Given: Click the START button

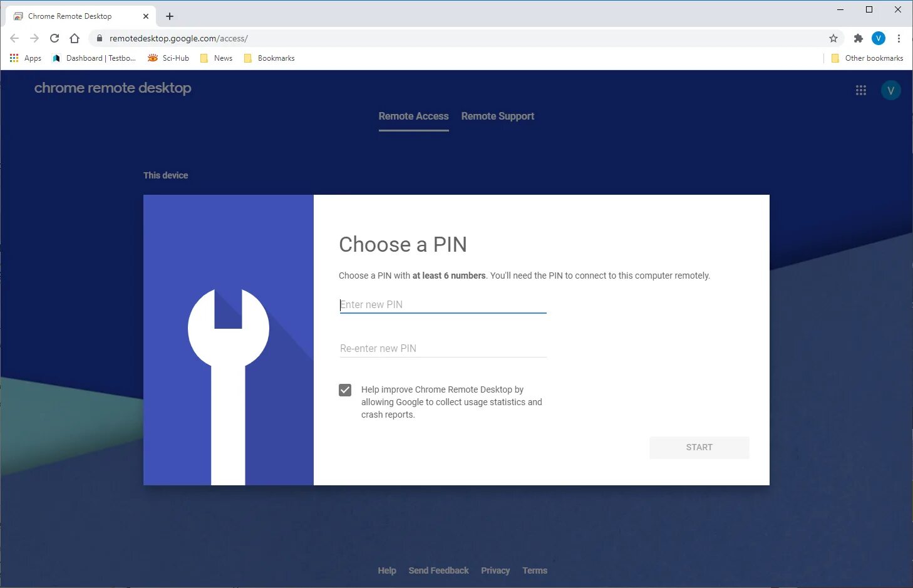Looking at the screenshot, I should (x=699, y=447).
